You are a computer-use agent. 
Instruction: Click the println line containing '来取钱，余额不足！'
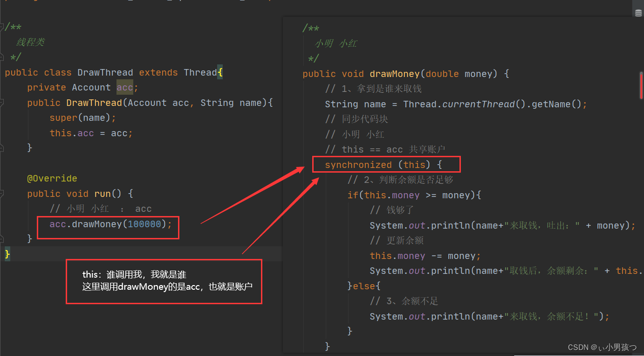(x=490, y=316)
